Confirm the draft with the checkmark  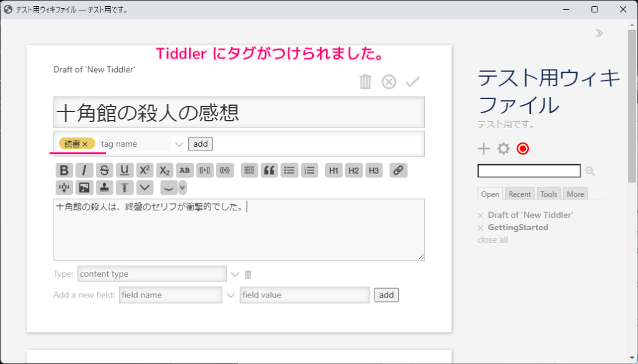tap(412, 82)
